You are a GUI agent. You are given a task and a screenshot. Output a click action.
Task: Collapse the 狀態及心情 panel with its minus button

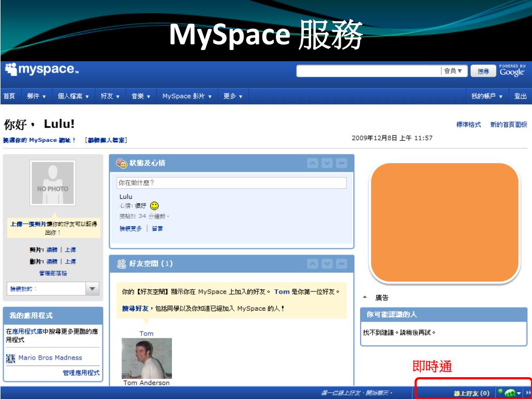342,163
